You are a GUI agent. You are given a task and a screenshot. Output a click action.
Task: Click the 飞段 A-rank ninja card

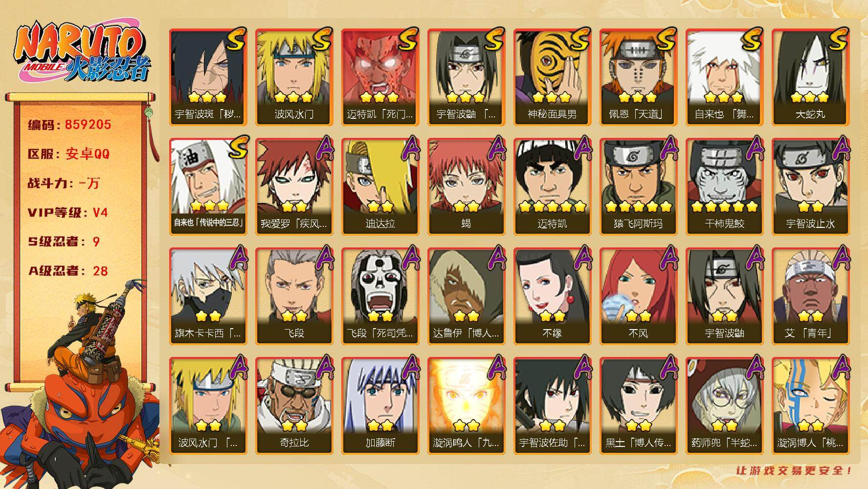[x=294, y=296]
